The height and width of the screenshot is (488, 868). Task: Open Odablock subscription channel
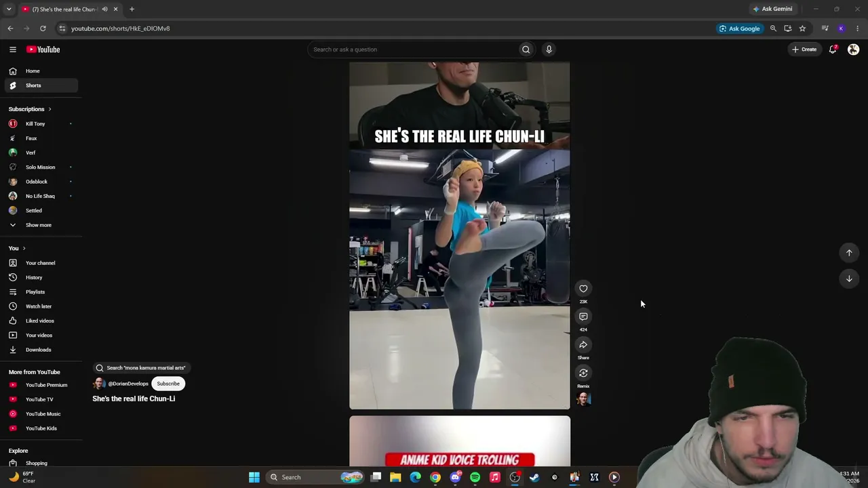coord(41,182)
